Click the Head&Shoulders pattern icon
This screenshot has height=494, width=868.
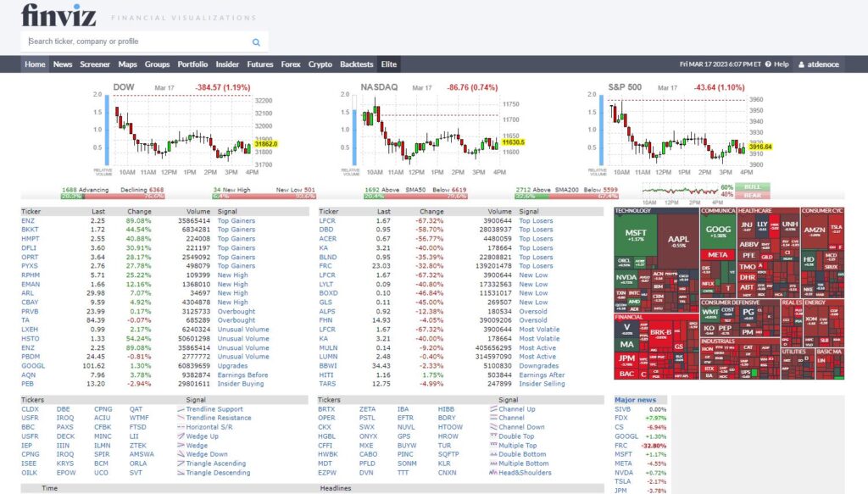(x=493, y=472)
